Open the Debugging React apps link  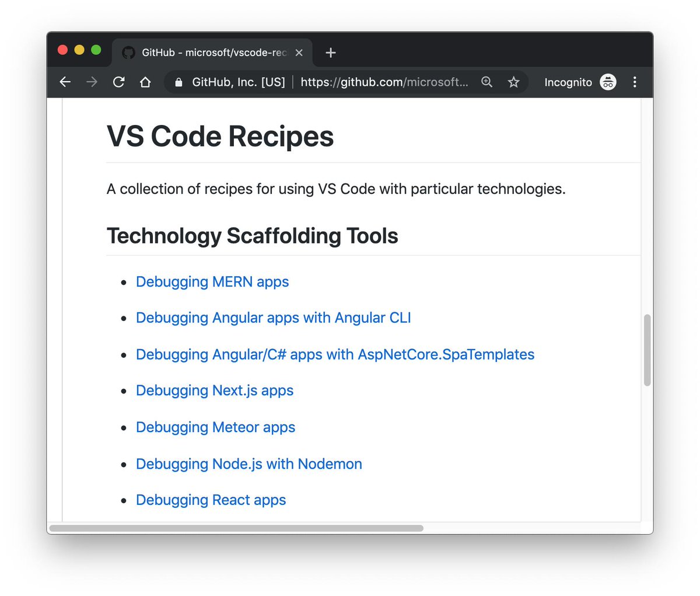pos(211,500)
